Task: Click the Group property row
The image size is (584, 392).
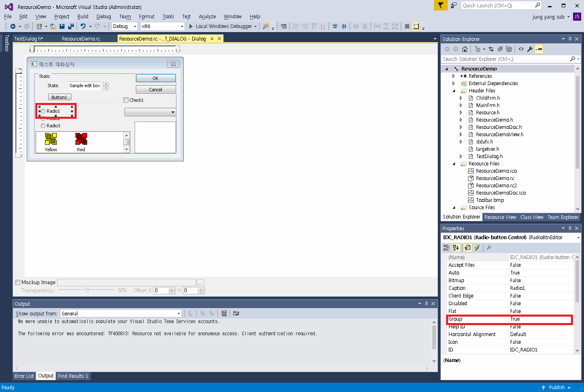Action: point(509,319)
